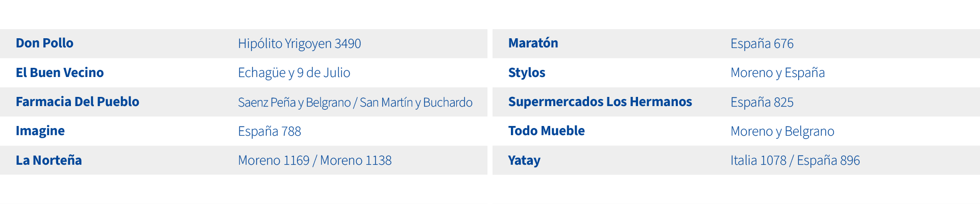Screen dimensions: 980x204
Task: Select the El Buen Vecino entry
Action: (x=60, y=73)
